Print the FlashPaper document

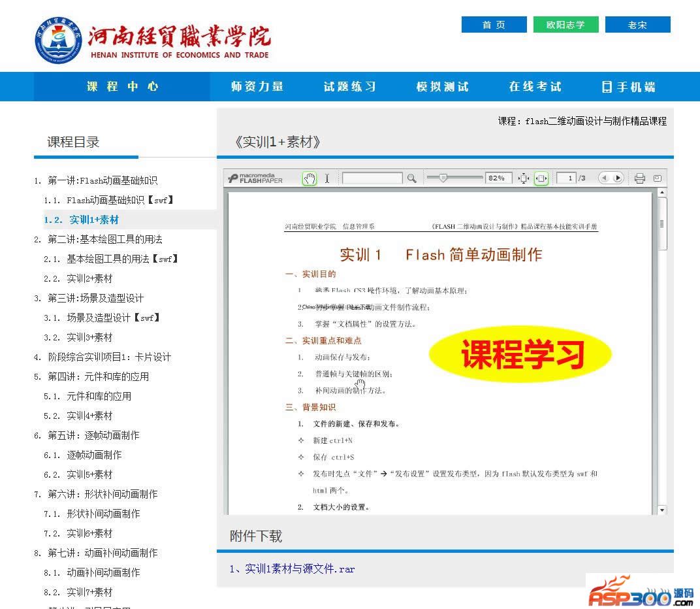tap(640, 178)
